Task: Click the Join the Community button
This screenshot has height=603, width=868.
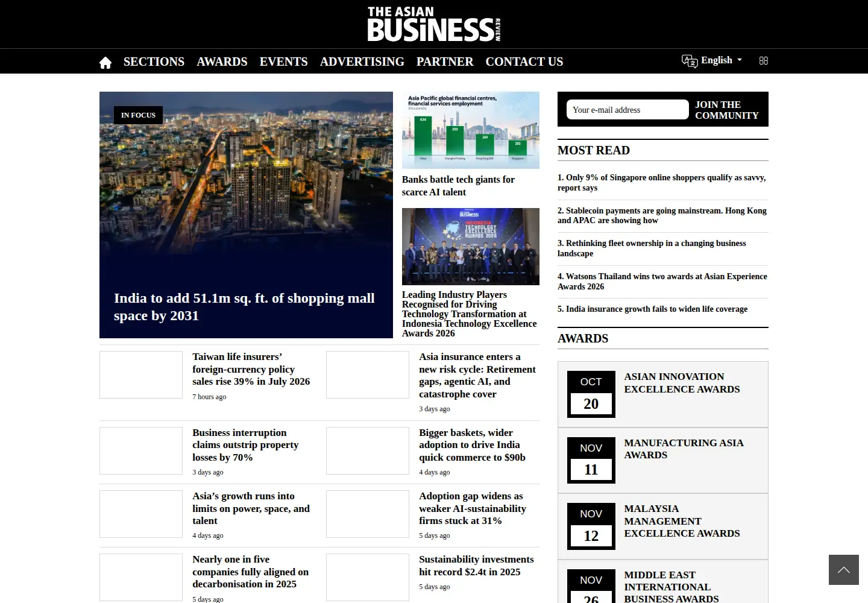Action: coord(727,110)
